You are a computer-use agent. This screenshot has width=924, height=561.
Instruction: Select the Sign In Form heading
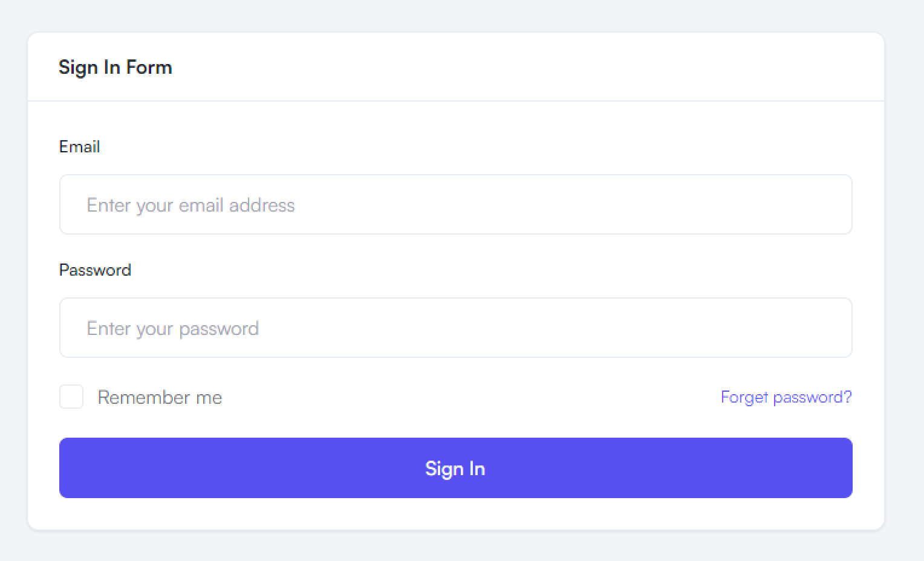point(115,67)
